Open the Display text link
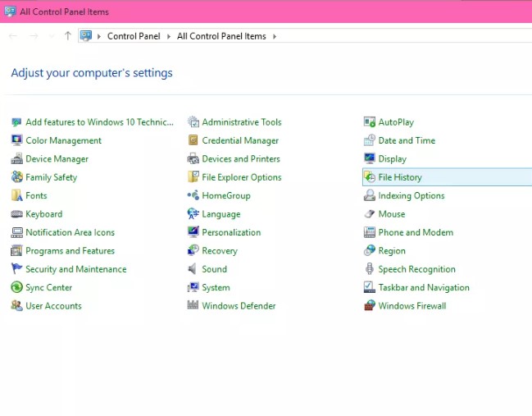This screenshot has width=532, height=416. point(392,159)
